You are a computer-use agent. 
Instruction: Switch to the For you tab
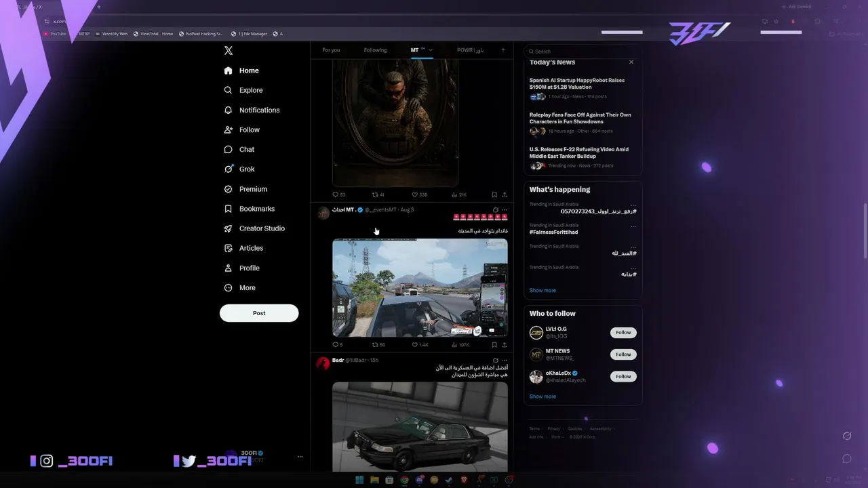(x=332, y=50)
